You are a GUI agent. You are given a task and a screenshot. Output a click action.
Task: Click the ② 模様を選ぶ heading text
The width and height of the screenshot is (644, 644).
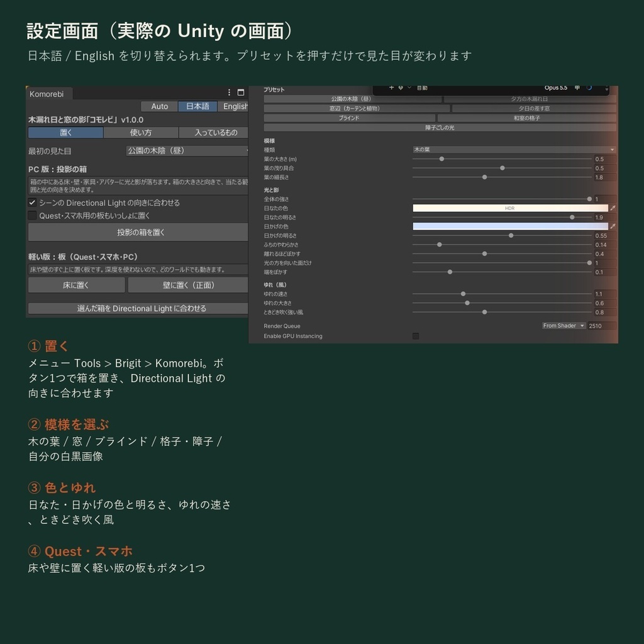click(x=69, y=425)
